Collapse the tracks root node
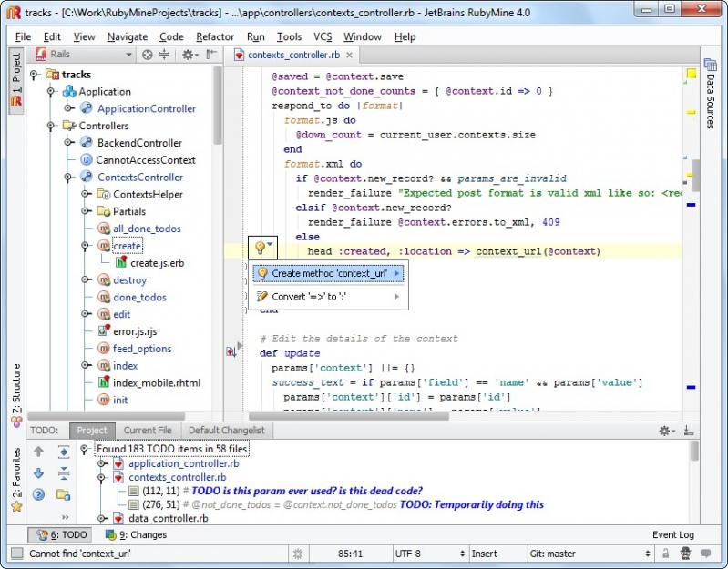Viewport: 728px width, 569px height. coord(34,75)
